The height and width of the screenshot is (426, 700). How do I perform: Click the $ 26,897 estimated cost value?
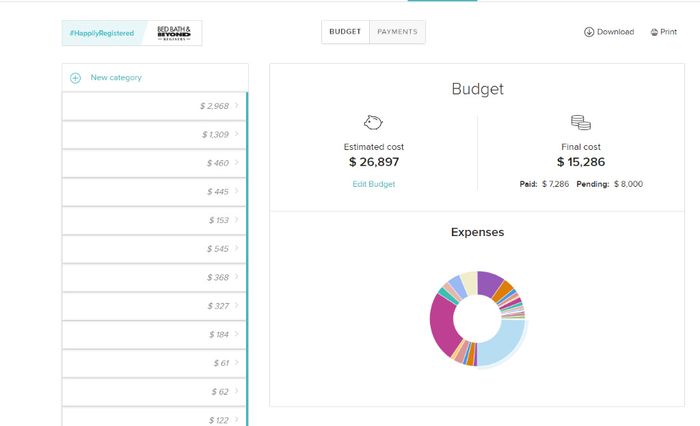pos(374,162)
